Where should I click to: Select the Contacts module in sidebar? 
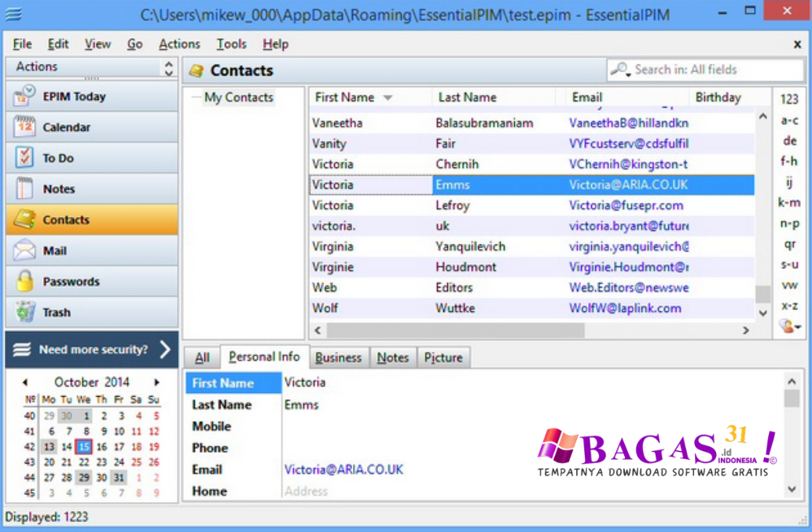pyautogui.click(x=92, y=220)
